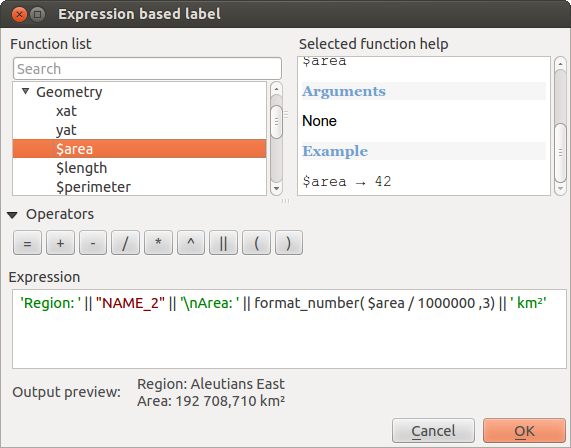Confirm the expression with OK

(524, 431)
